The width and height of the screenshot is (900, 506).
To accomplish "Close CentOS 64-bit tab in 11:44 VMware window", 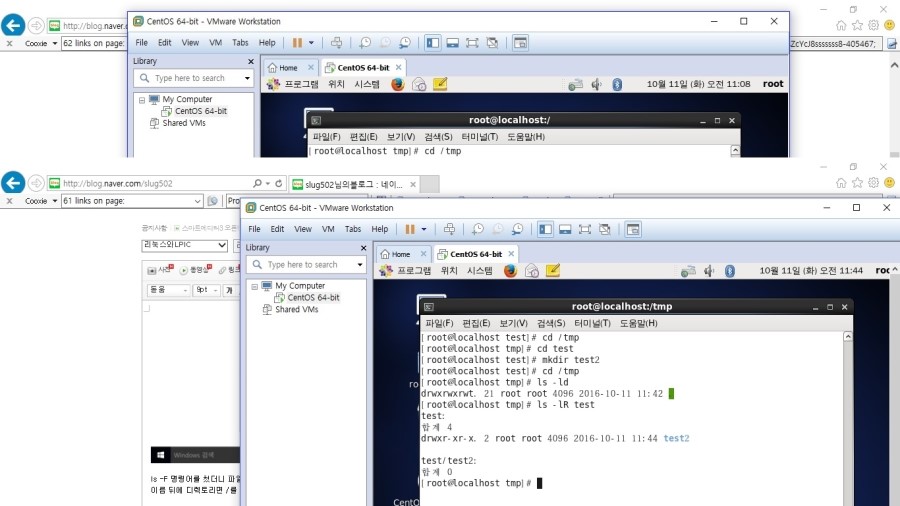I will tap(511, 254).
